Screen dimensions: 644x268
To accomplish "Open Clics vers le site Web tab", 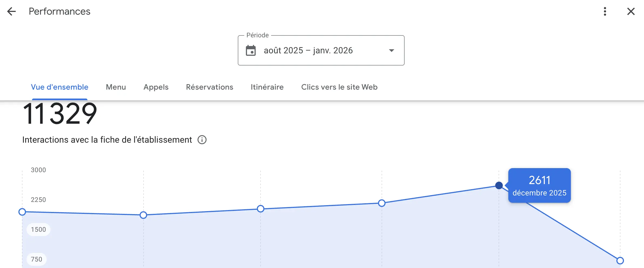I will 339,87.
